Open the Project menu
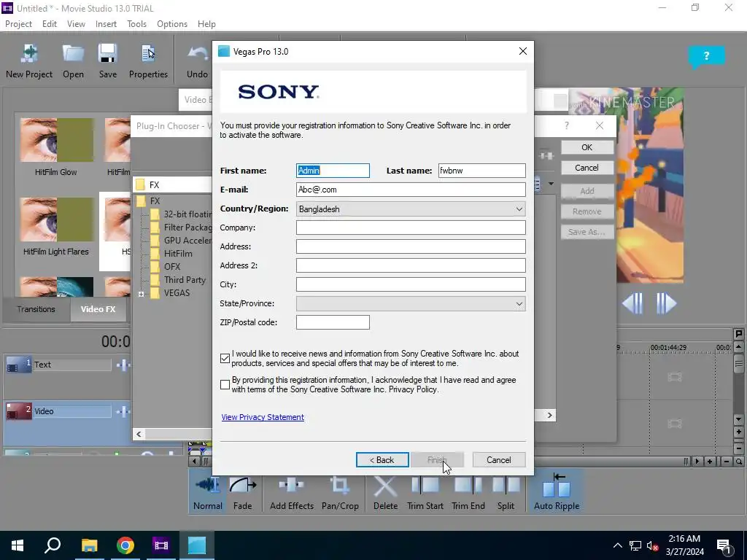Screen dimensions: 747x560 point(18,24)
